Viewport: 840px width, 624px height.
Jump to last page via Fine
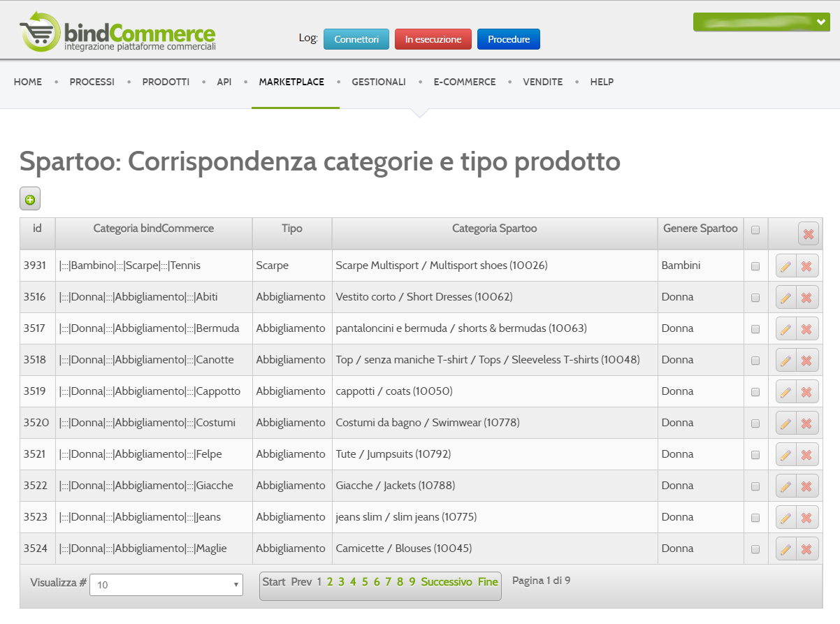pyautogui.click(x=488, y=581)
